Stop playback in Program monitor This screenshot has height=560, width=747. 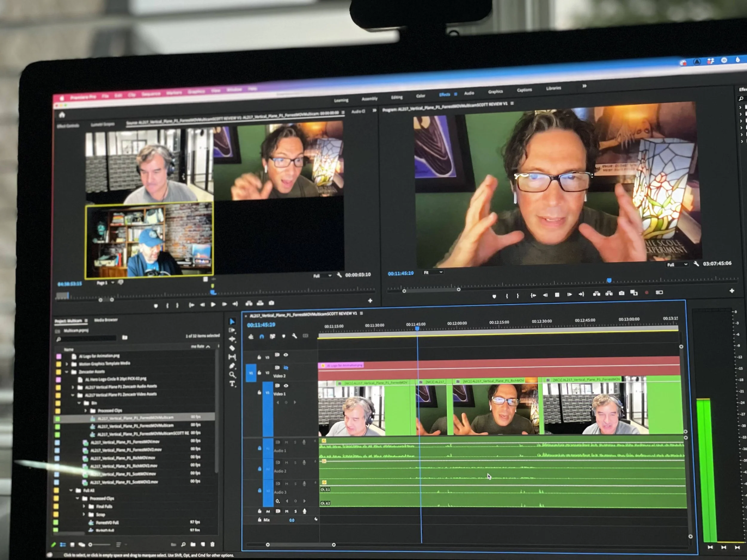click(557, 295)
